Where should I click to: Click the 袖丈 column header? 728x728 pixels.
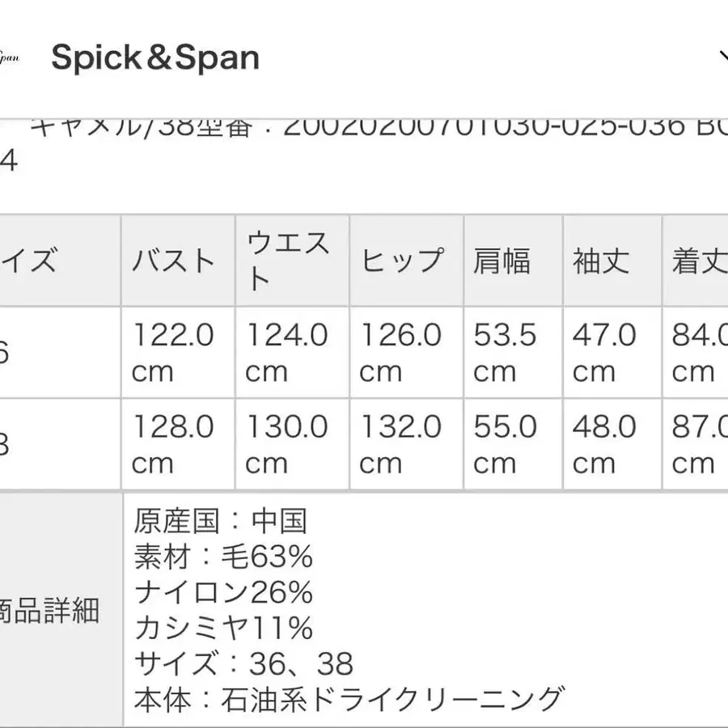click(x=599, y=260)
